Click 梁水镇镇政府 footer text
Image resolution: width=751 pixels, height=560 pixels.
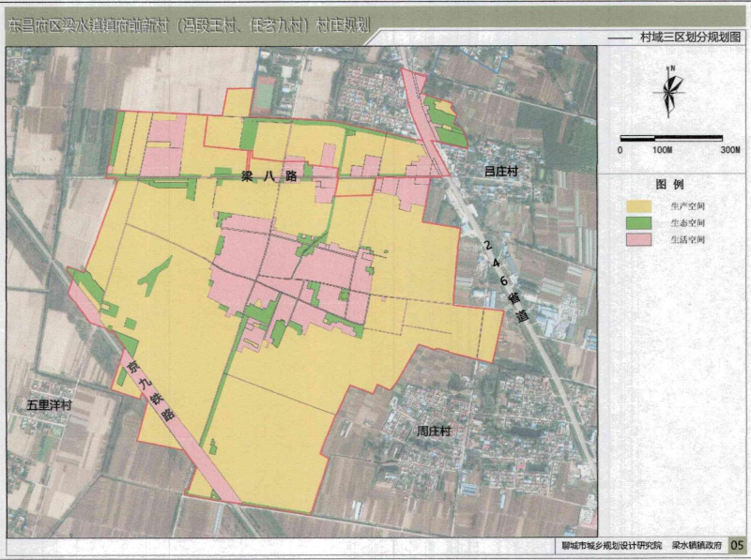click(696, 545)
